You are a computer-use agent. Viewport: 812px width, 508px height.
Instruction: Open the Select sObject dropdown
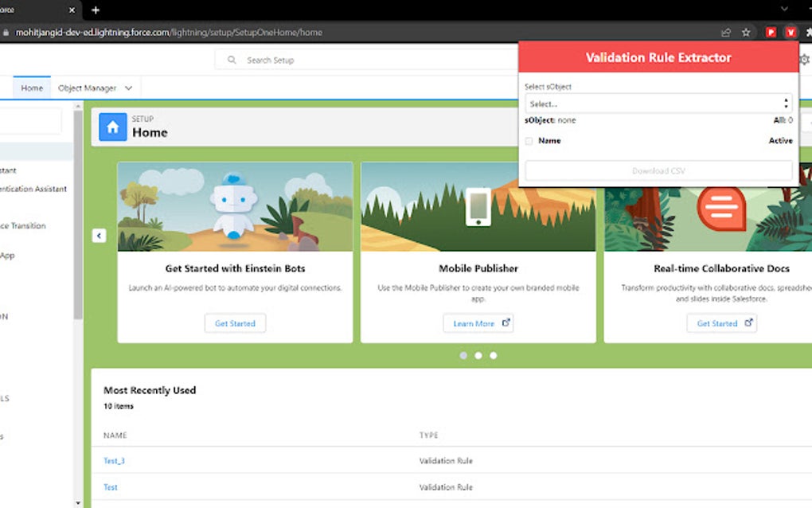point(658,104)
